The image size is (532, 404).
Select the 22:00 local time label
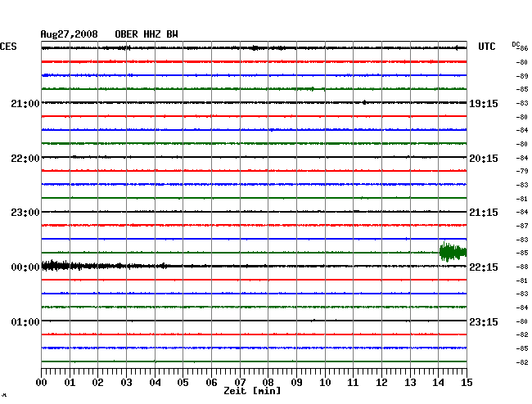(x=25, y=159)
